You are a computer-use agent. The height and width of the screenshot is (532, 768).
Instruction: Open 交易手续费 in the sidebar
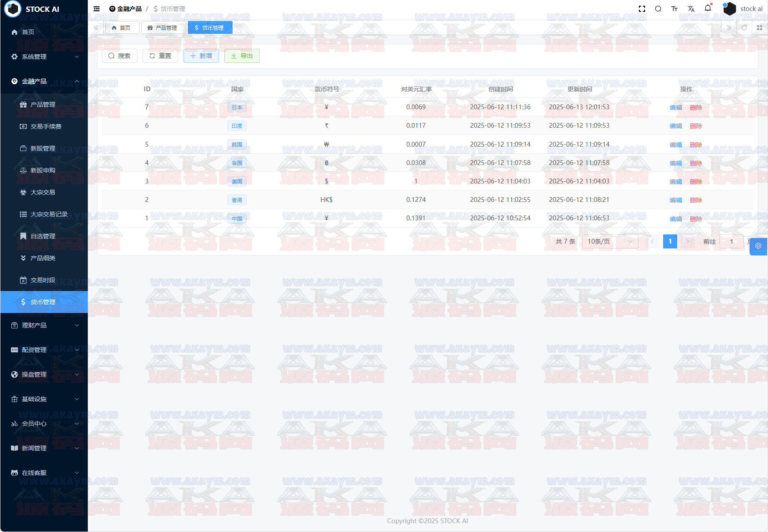tap(46, 126)
